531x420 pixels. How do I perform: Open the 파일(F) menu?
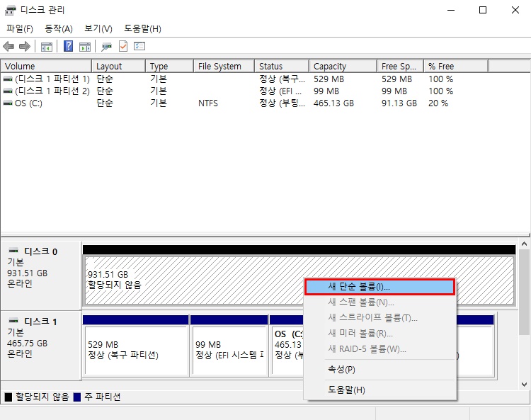[x=19, y=28]
